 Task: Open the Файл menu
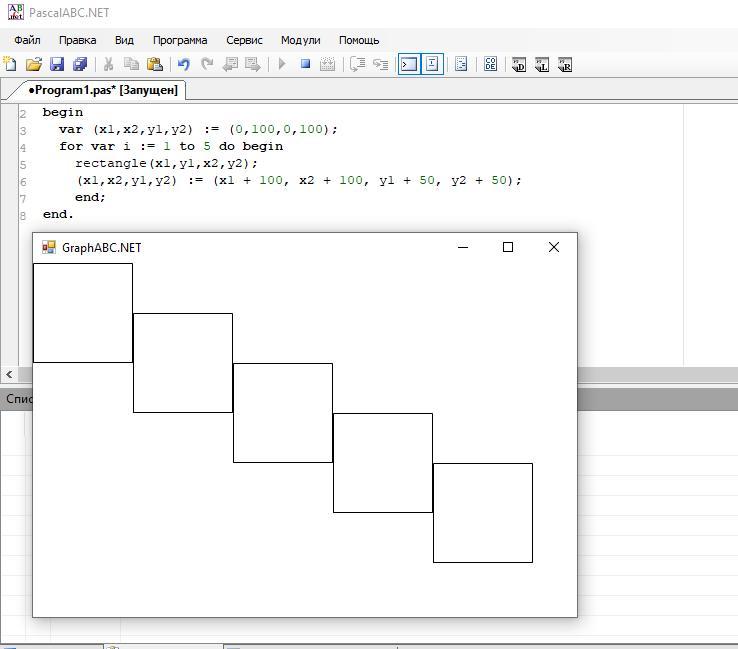click(27, 40)
